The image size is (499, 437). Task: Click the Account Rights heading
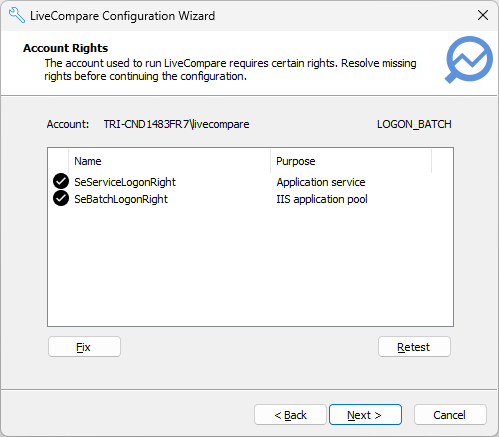pyautogui.click(x=65, y=48)
